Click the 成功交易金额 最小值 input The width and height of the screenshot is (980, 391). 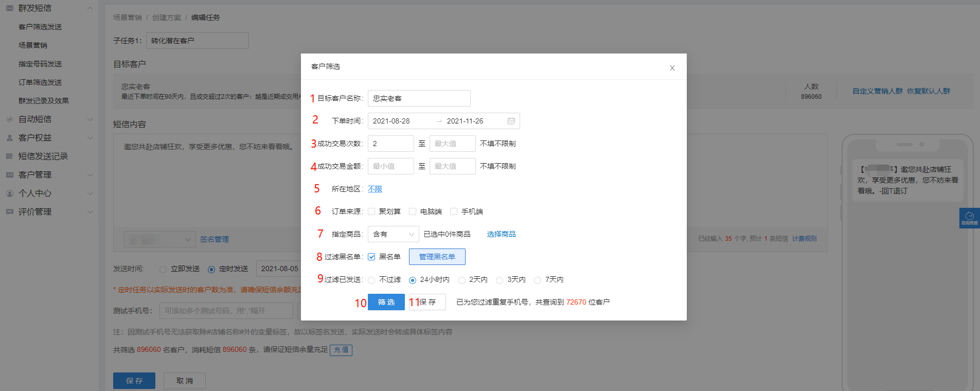pos(391,166)
